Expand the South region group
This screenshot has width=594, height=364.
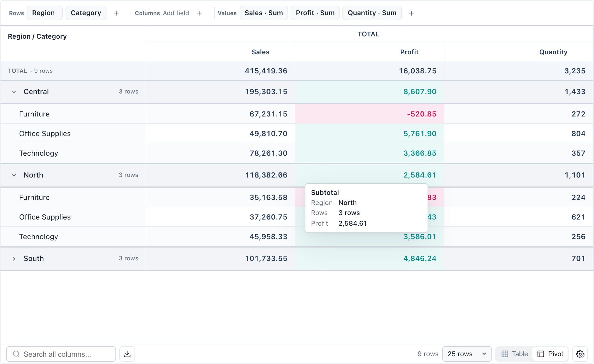(14, 259)
